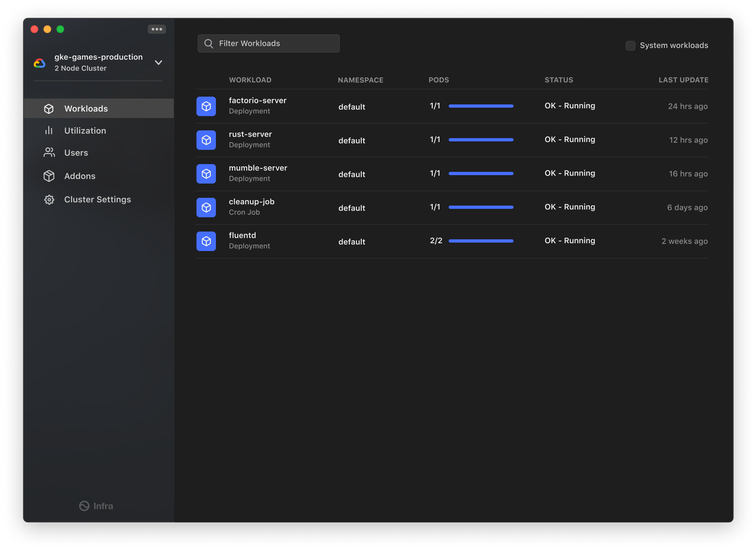
Task: Open the three-dots overflow menu
Action: 157,29
